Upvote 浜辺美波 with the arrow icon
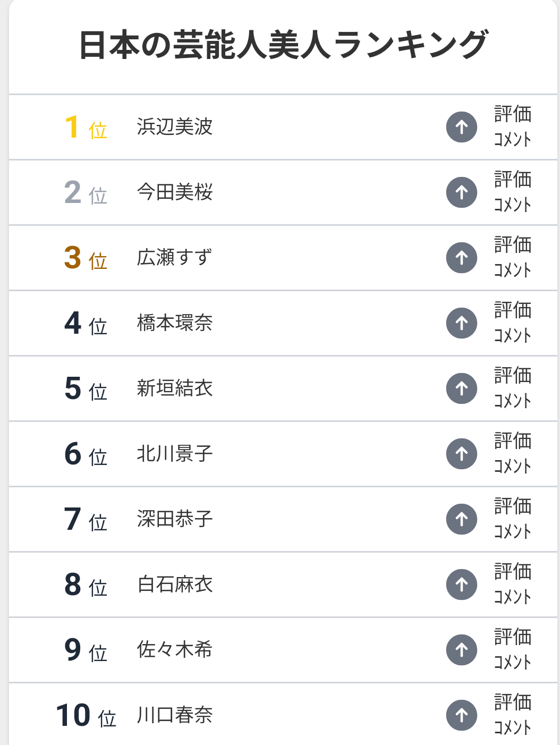 [462, 127]
